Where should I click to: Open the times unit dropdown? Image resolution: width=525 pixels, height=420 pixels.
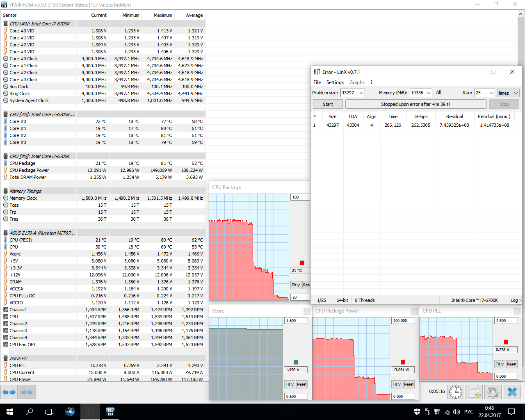coord(509,93)
